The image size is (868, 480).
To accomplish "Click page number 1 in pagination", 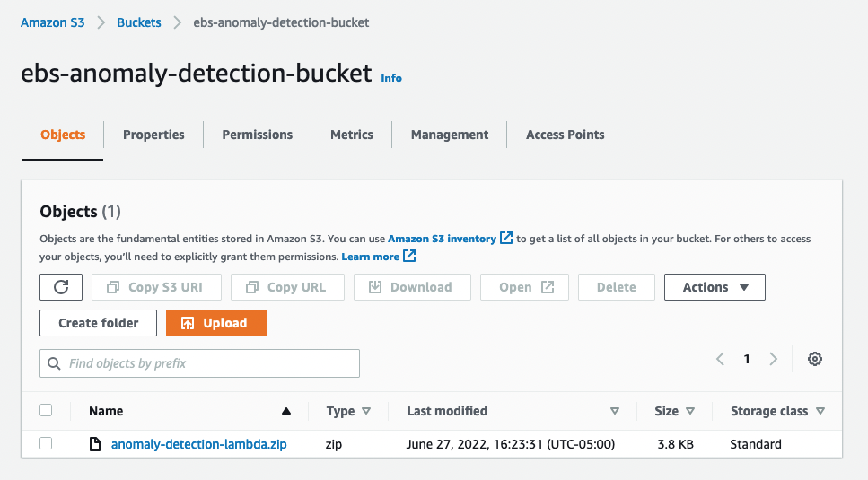I will (x=747, y=359).
